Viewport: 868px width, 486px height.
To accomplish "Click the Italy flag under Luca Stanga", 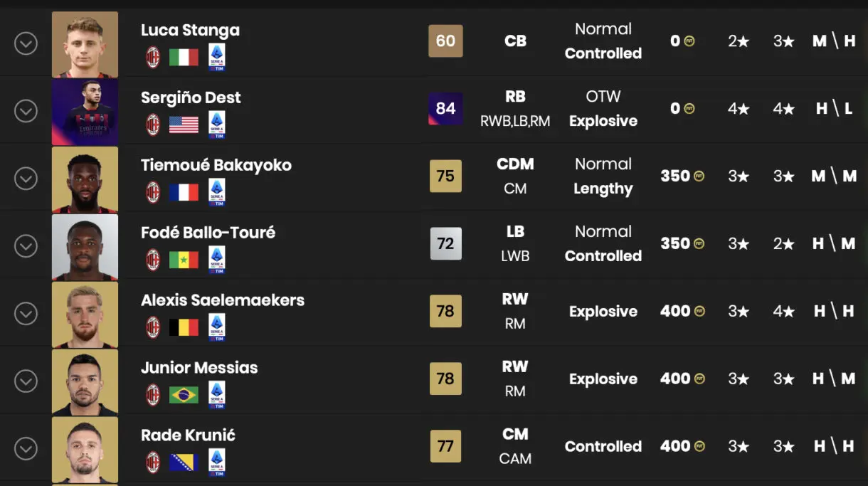I will coord(184,58).
